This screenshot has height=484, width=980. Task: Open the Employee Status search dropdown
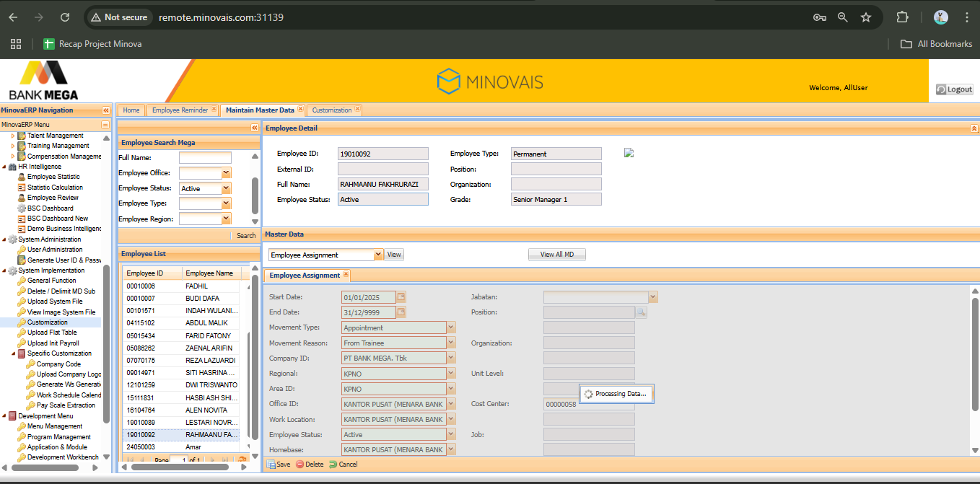click(x=227, y=188)
